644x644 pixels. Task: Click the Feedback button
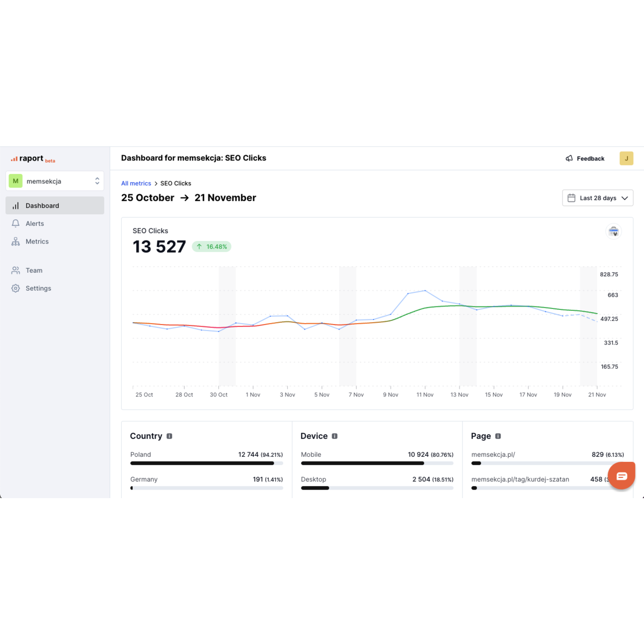pyautogui.click(x=585, y=158)
